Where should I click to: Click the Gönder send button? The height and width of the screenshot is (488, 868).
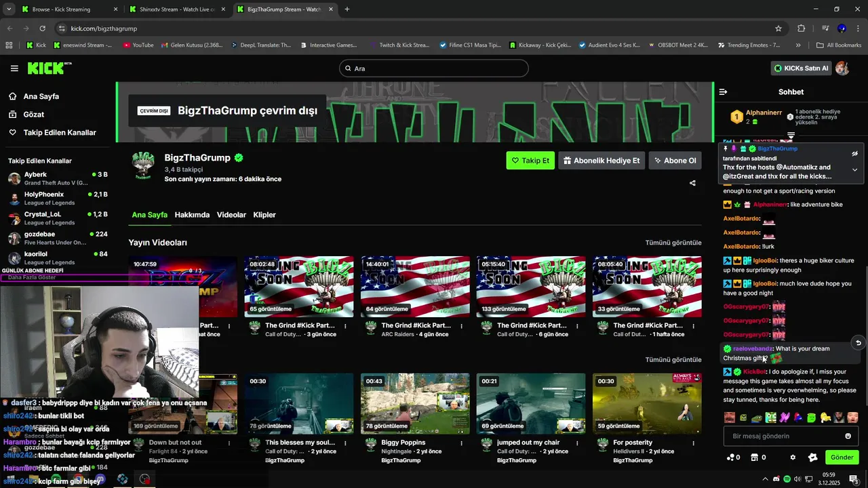[x=842, y=457]
